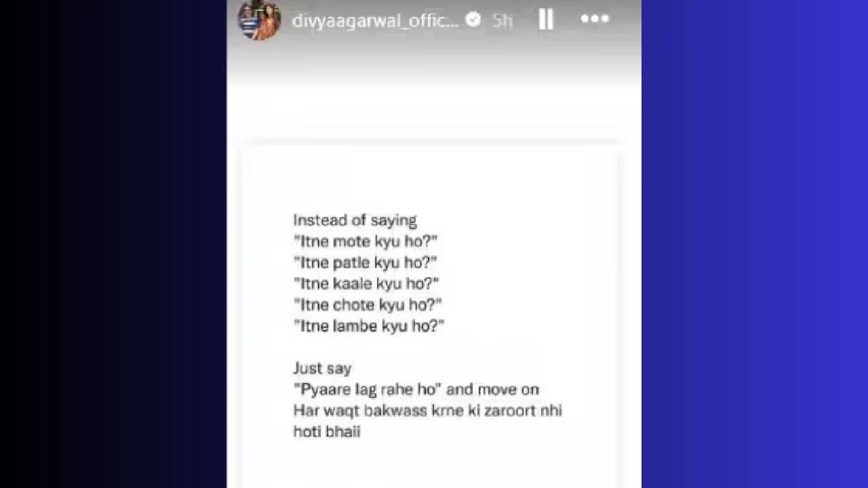The height and width of the screenshot is (488, 868).
Task: Open the divyaagarwal_offic... username link
Action: [375, 20]
